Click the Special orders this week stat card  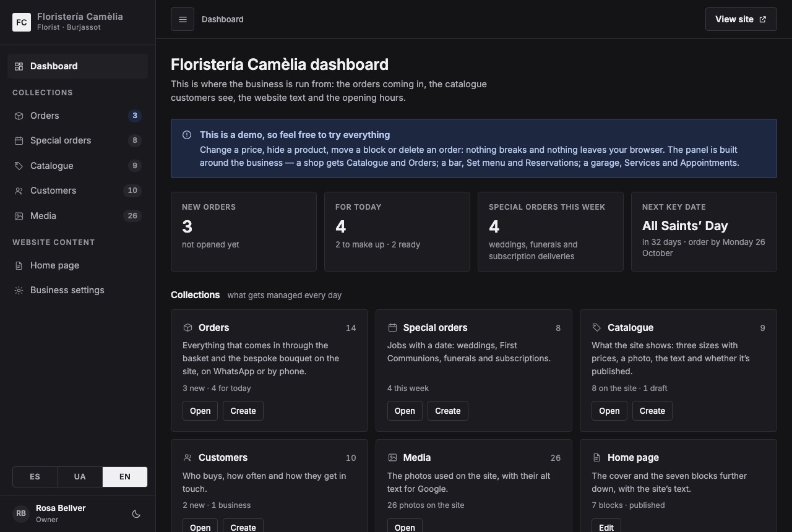click(x=551, y=231)
